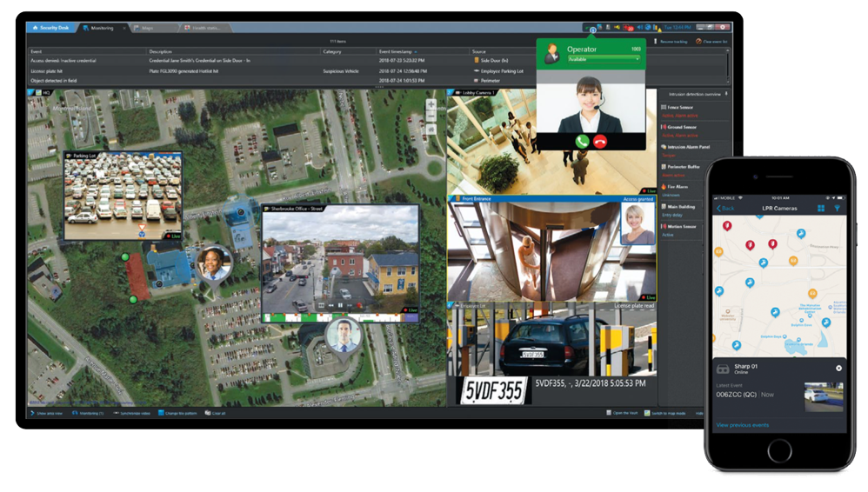The width and height of the screenshot is (868, 492).
Task: Tap View previous events link on phone
Action: pyautogui.click(x=743, y=425)
